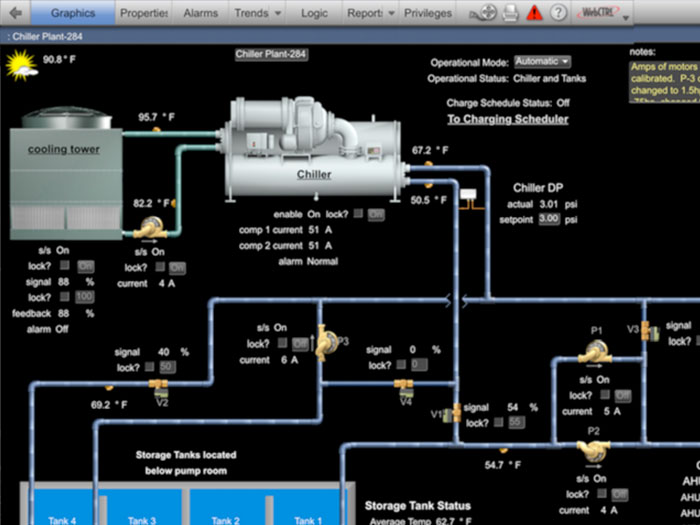Click the 54.7 °F temperature sensor
Screen dimensions: 700x525
click(504, 450)
